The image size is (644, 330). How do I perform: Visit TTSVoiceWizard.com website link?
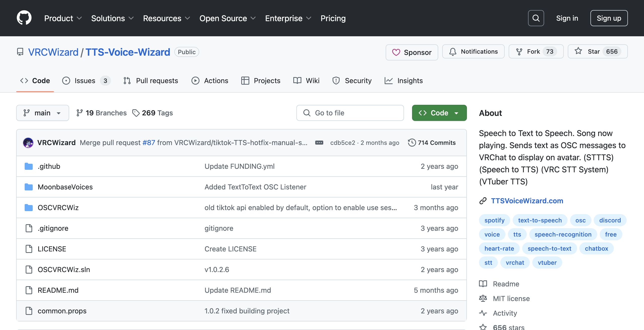[x=527, y=201]
